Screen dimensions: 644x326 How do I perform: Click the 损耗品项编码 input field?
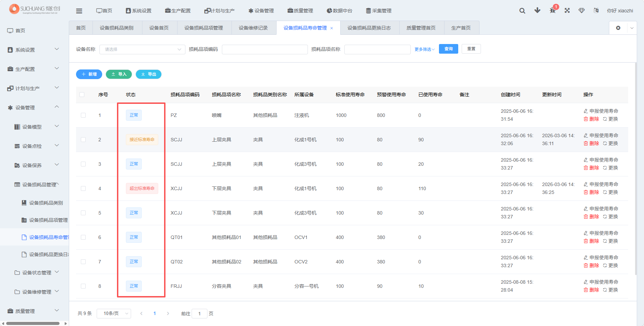pyautogui.click(x=265, y=50)
